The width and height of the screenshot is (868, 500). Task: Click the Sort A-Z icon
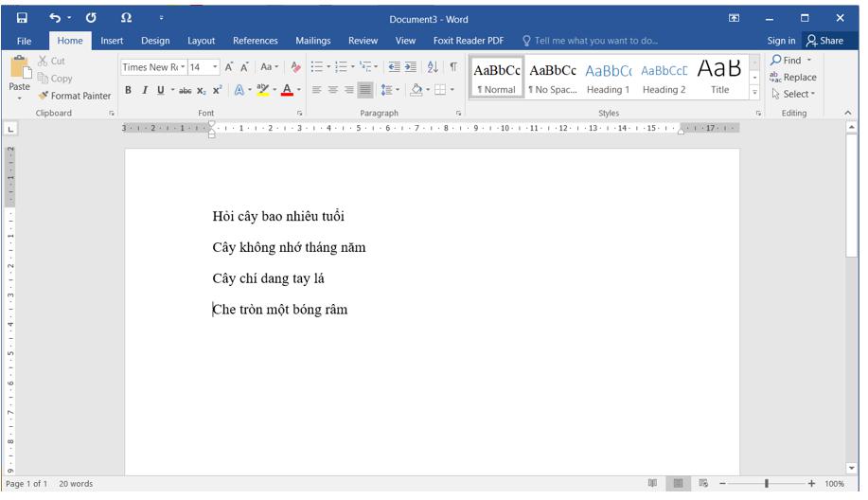tap(433, 67)
